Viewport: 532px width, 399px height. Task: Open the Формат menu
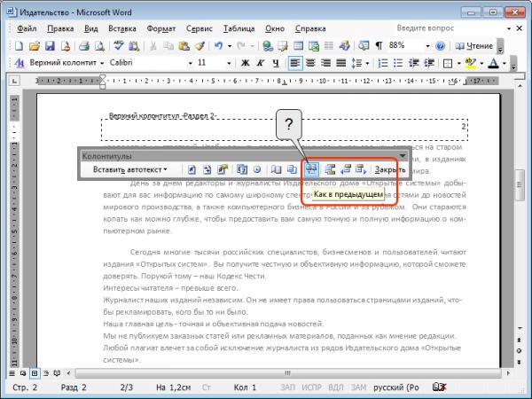pyautogui.click(x=161, y=29)
